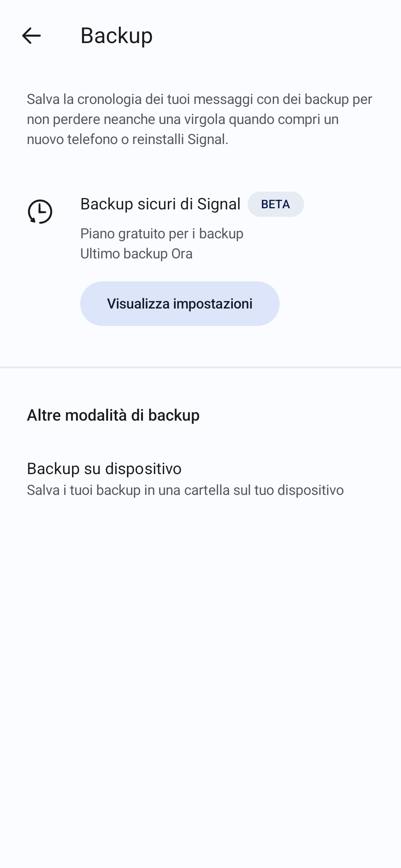
Task: Tap the word 'Ora' after Ultimo backup
Action: pos(182,254)
